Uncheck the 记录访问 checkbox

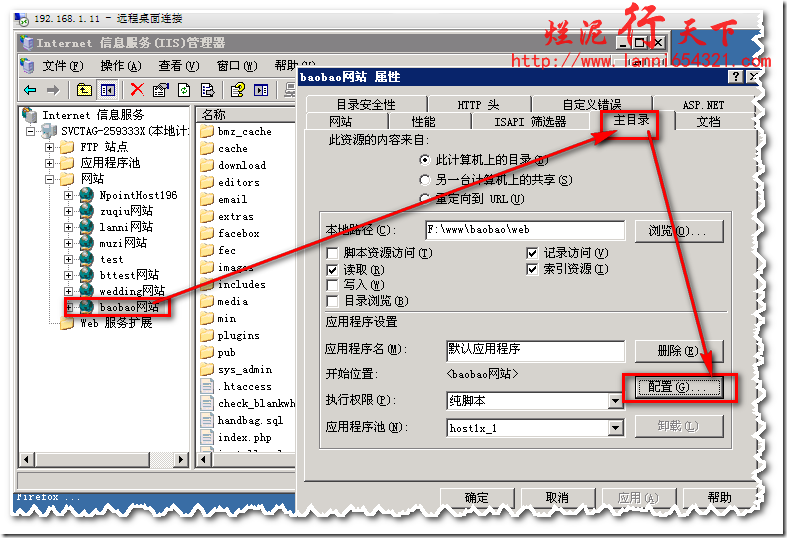click(532, 253)
